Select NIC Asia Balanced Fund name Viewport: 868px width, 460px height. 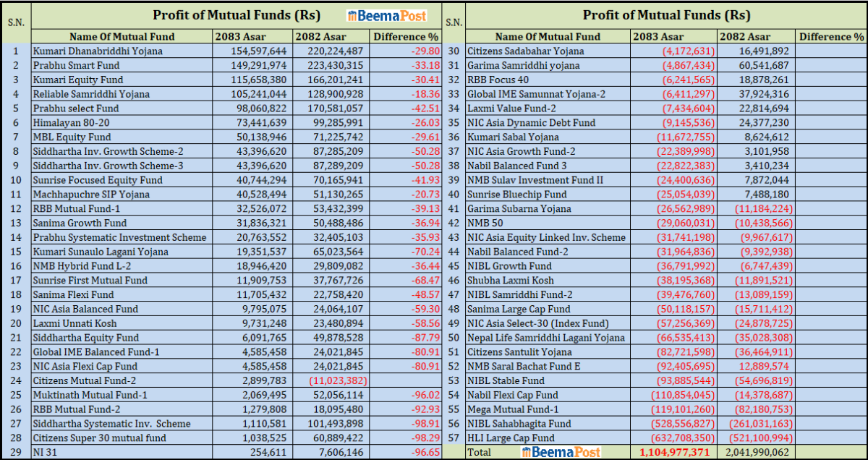(85, 309)
